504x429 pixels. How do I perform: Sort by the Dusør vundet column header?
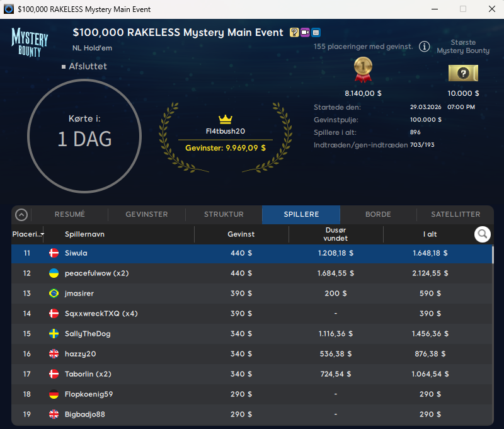[335, 234]
